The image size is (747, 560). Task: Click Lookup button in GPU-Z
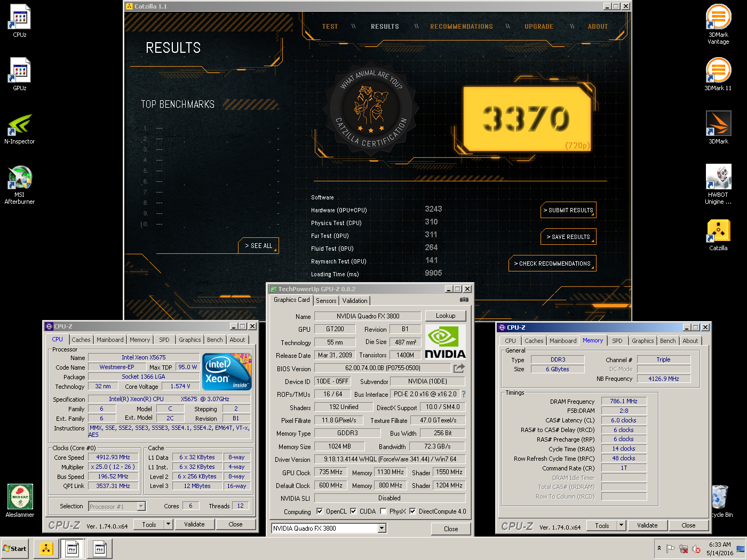(446, 316)
